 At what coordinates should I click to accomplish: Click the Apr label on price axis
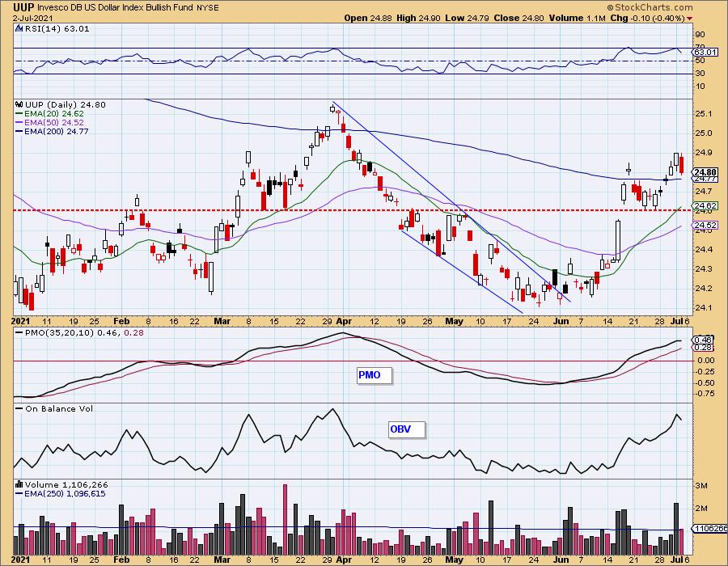click(x=344, y=321)
